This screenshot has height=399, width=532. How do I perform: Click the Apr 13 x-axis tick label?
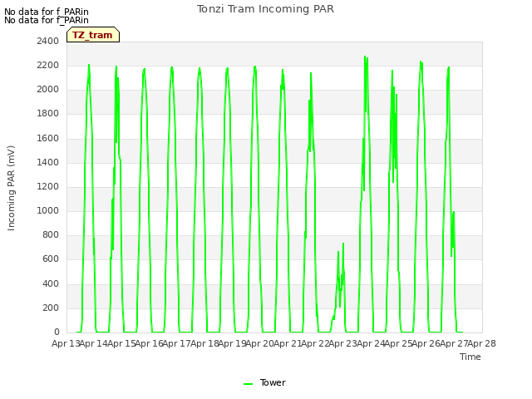point(66,343)
